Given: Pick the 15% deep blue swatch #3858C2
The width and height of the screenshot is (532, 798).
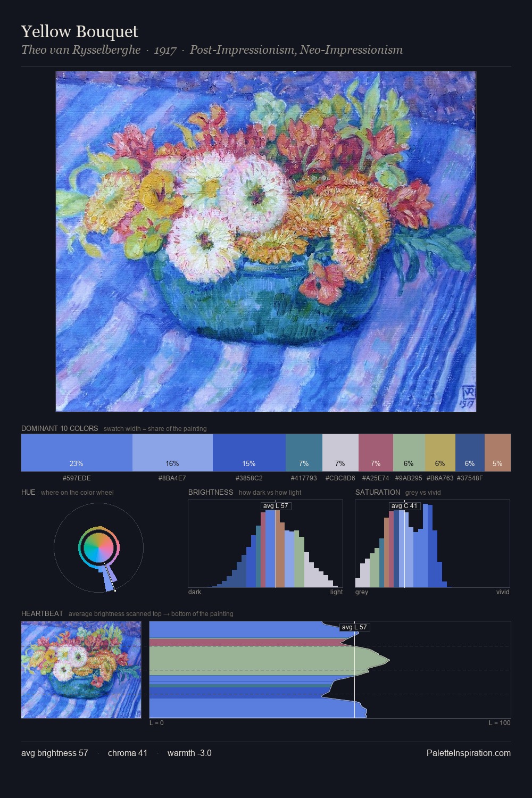Looking at the screenshot, I should click(249, 453).
